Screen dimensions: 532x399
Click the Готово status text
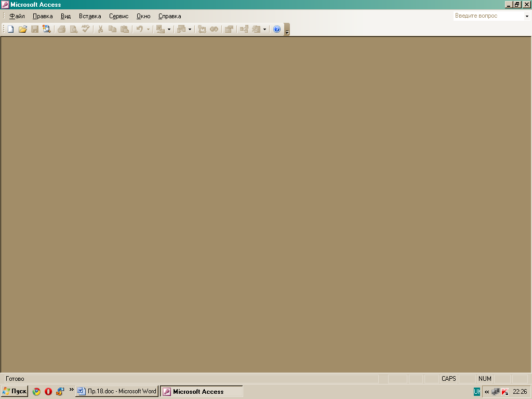(x=15, y=379)
